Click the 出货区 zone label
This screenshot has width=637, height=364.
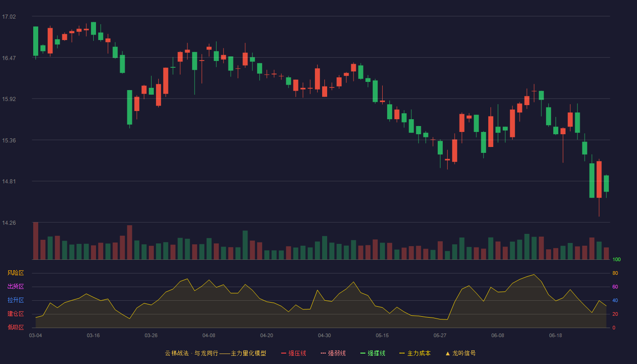pos(15,287)
